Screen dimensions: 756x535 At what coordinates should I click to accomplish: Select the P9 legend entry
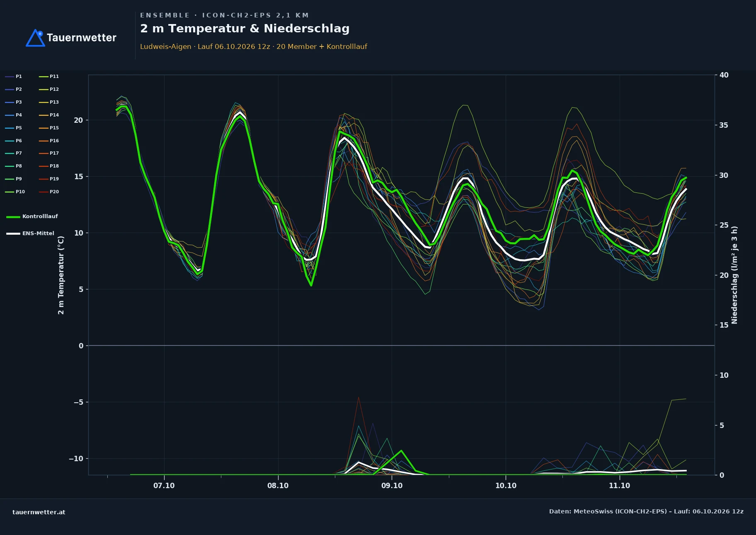point(14,179)
